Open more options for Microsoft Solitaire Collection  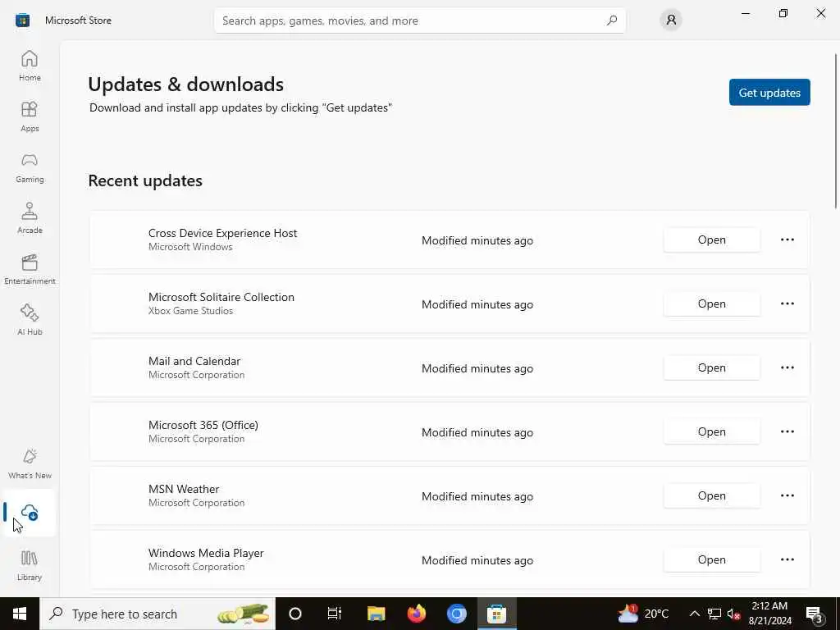click(x=787, y=304)
